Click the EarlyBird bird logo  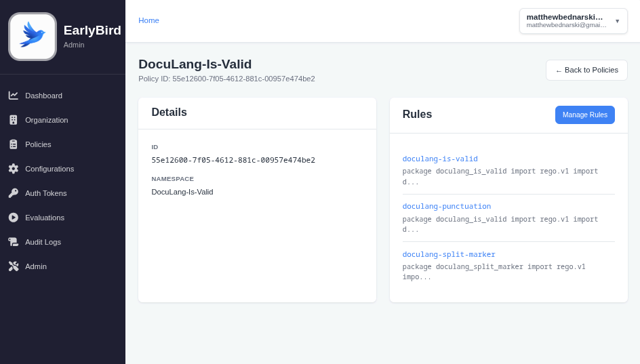[x=33, y=37]
